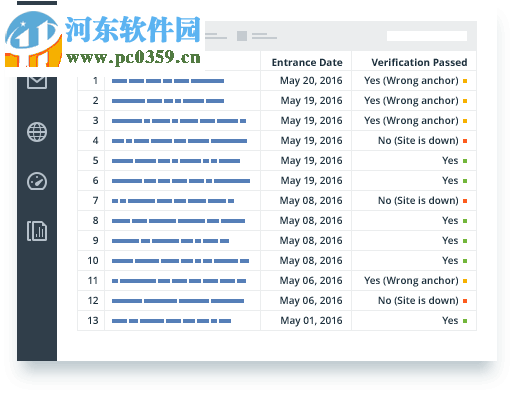Screen dimensions: 514x394
Task: Select row number 2 cell
Action: click(x=91, y=101)
